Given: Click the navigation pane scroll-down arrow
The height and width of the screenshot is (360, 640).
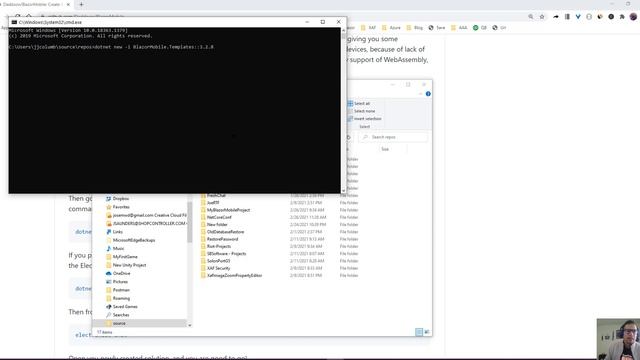Looking at the screenshot, I should (x=189, y=325).
